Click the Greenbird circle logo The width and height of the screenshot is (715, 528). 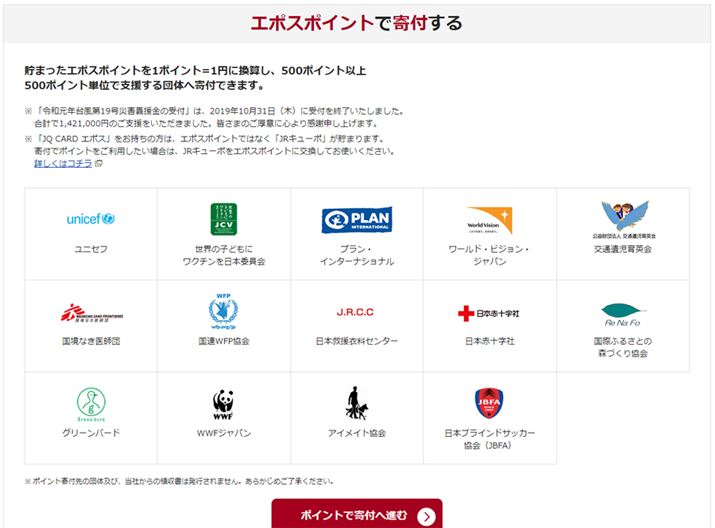pyautogui.click(x=91, y=404)
